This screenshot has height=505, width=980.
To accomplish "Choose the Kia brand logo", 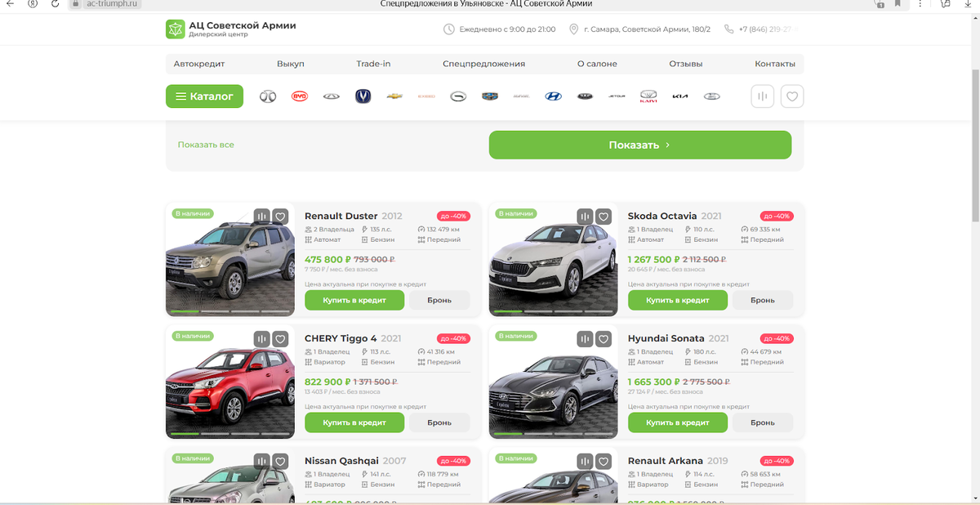I will tap(680, 96).
